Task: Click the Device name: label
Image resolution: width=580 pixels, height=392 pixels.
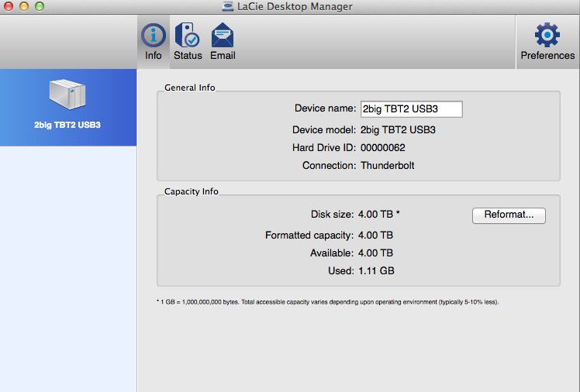Action: [x=325, y=108]
